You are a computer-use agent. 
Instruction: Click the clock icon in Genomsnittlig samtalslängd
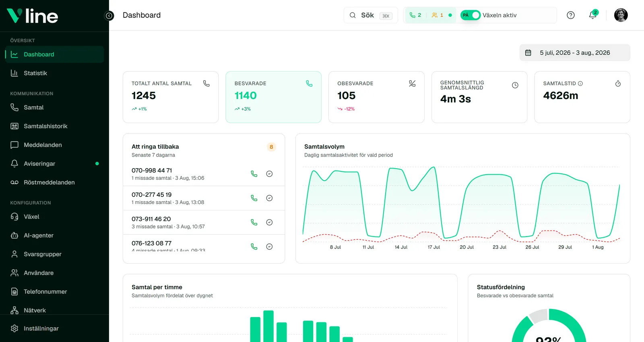pos(515,85)
